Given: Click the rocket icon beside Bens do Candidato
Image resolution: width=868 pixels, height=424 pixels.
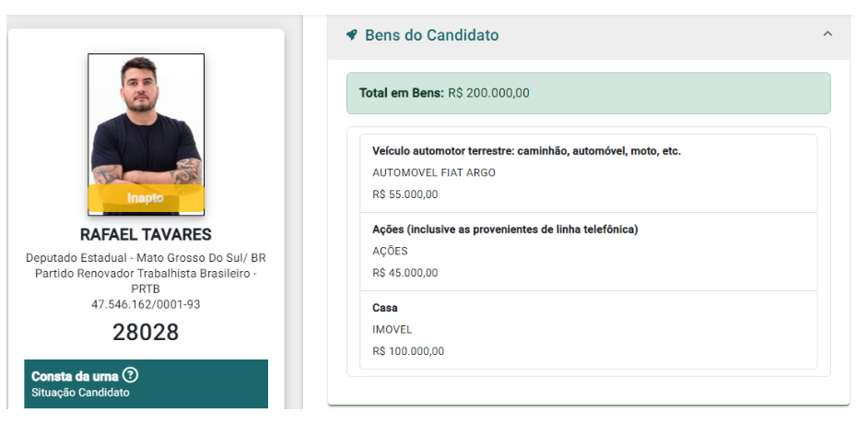Looking at the screenshot, I should tap(351, 35).
